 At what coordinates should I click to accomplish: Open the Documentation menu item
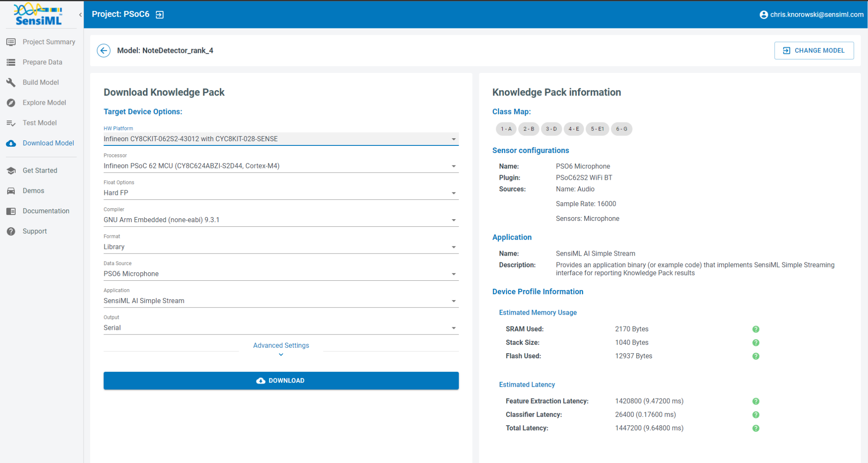[44, 211]
